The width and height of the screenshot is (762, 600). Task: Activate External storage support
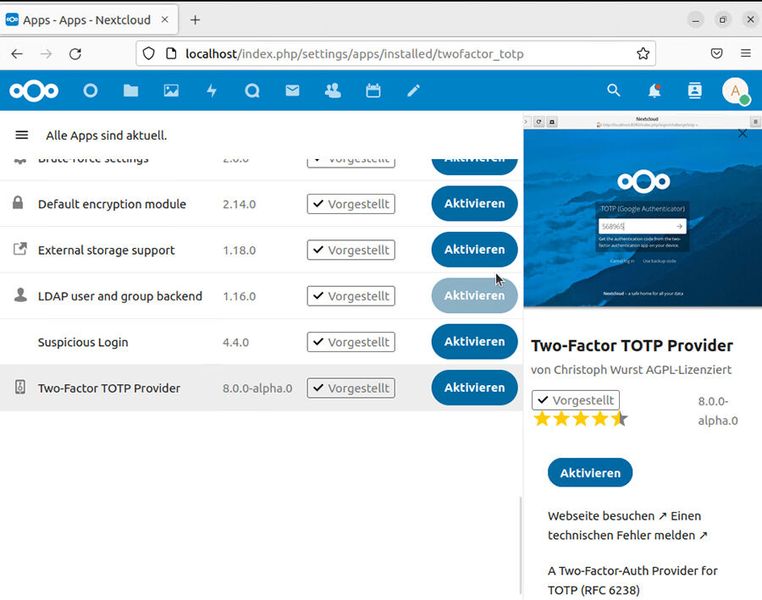(474, 250)
